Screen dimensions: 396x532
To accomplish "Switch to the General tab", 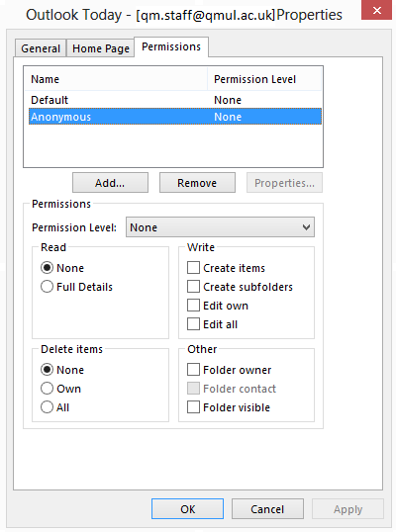I will click(x=41, y=48).
